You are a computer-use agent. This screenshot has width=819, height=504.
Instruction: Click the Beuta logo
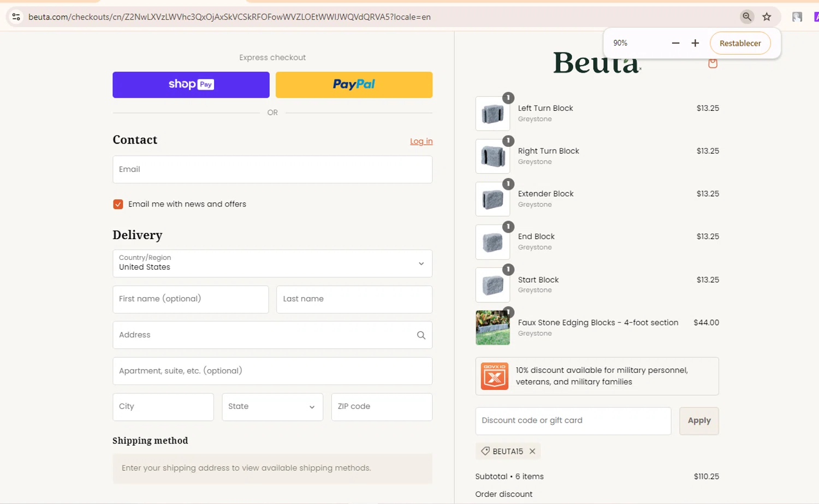(x=597, y=63)
